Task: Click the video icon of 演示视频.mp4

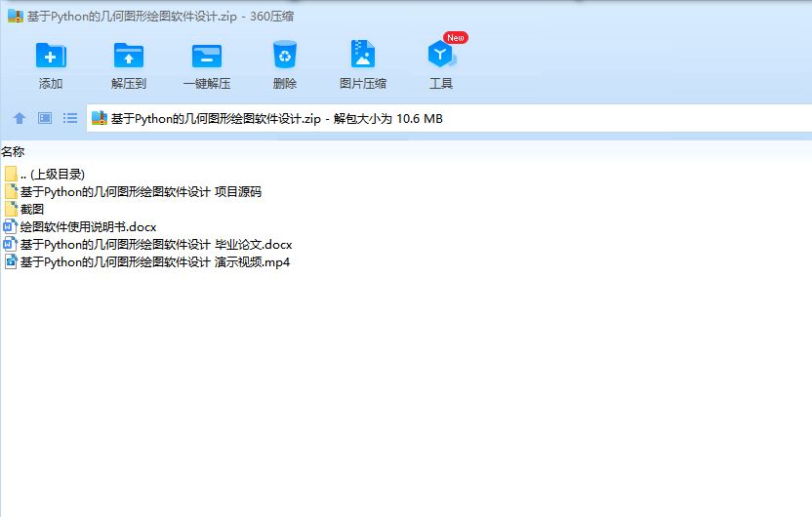Action: point(11,261)
